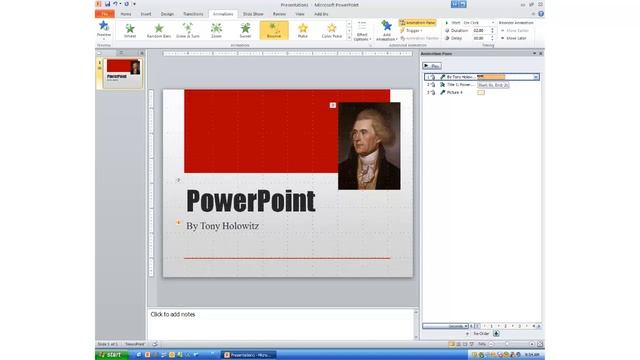This screenshot has width=640, height=360.
Task: Click the Redo icon in quick access toolbar
Action: tap(127, 4)
